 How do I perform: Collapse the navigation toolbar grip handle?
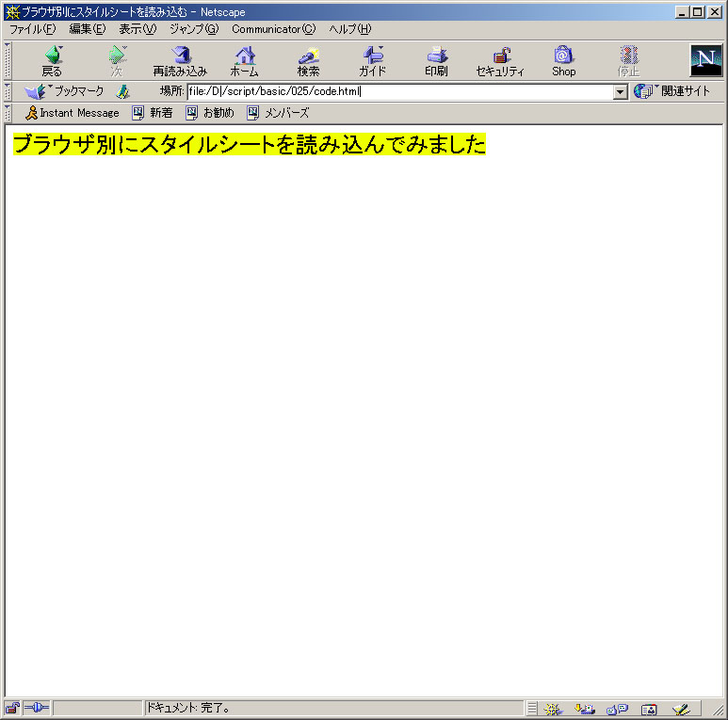[x=8, y=61]
